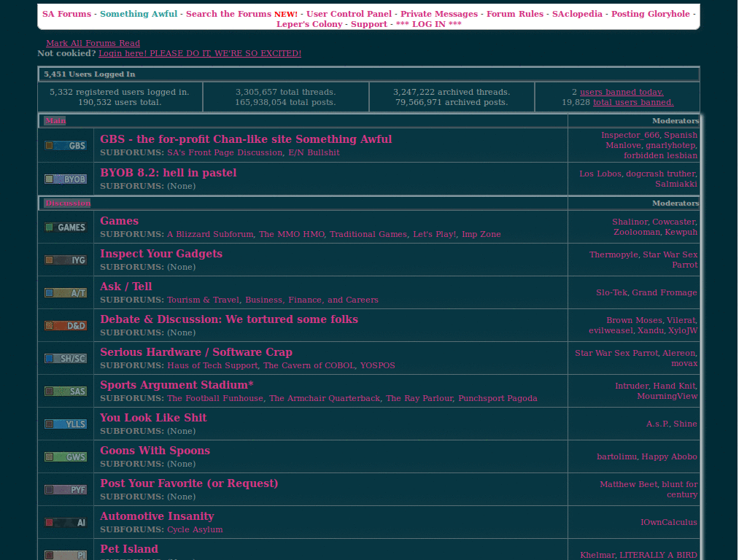Click the Login here PLEASE DO IT link
The image size is (747, 560).
200,53
